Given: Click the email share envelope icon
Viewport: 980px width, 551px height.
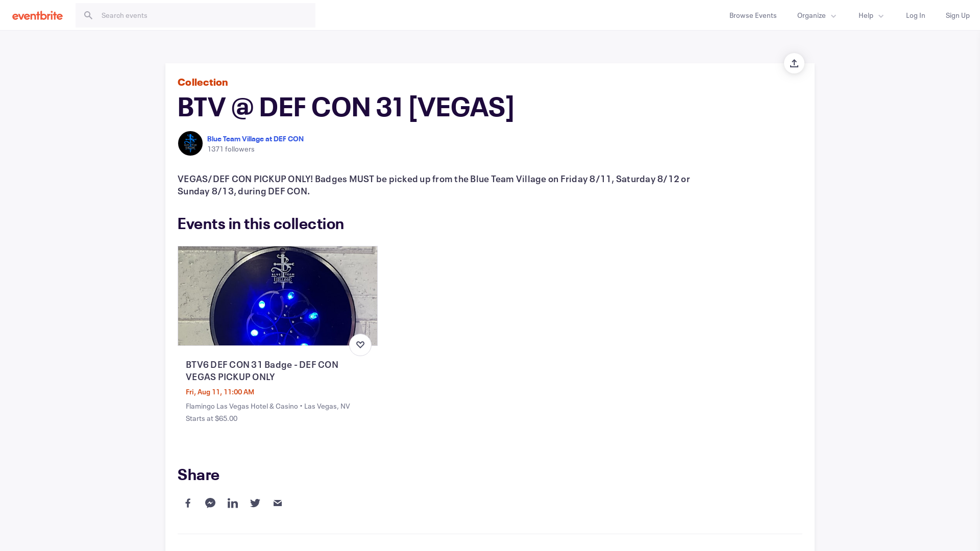Looking at the screenshot, I should tap(277, 503).
